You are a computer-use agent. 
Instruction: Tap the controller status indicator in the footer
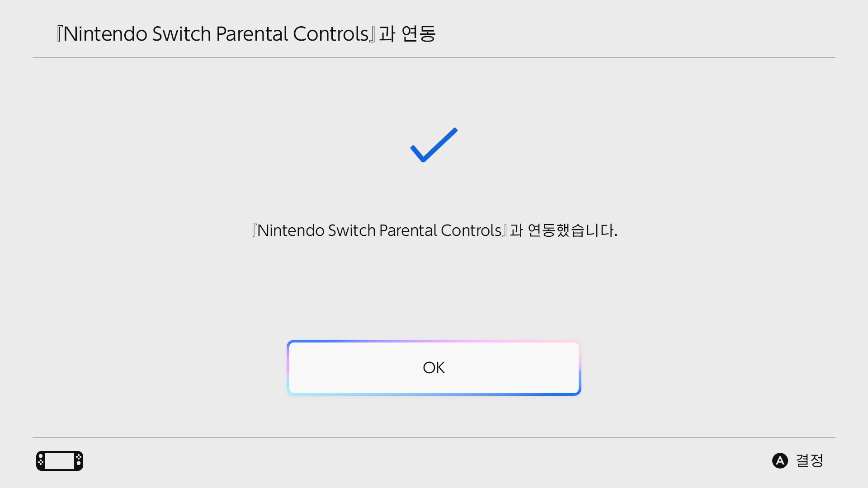59,460
